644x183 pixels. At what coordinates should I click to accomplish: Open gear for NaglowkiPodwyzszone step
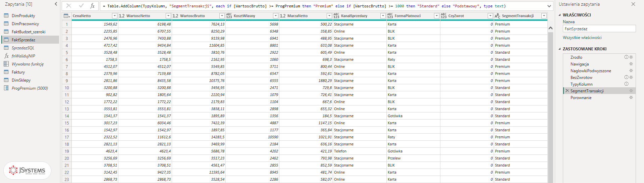coord(631,71)
